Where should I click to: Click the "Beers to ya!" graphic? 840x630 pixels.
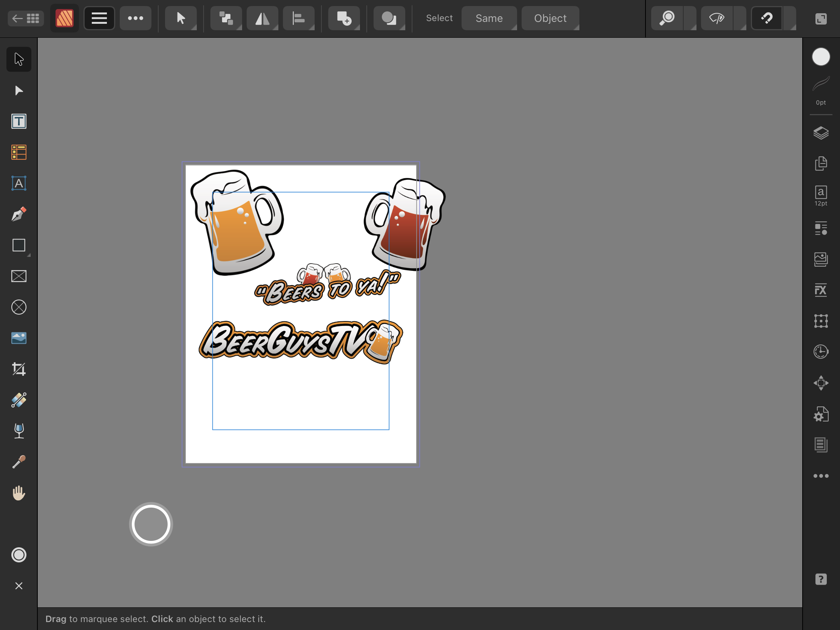pos(327,284)
